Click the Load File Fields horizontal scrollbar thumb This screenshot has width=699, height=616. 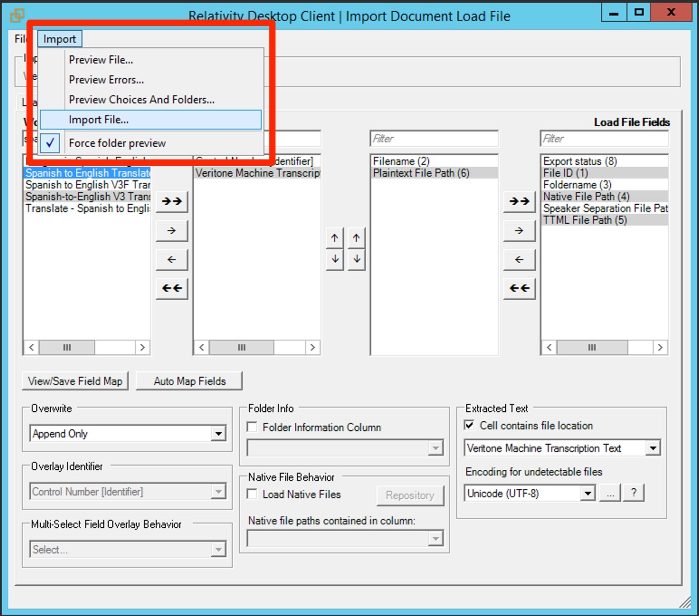pos(592,347)
